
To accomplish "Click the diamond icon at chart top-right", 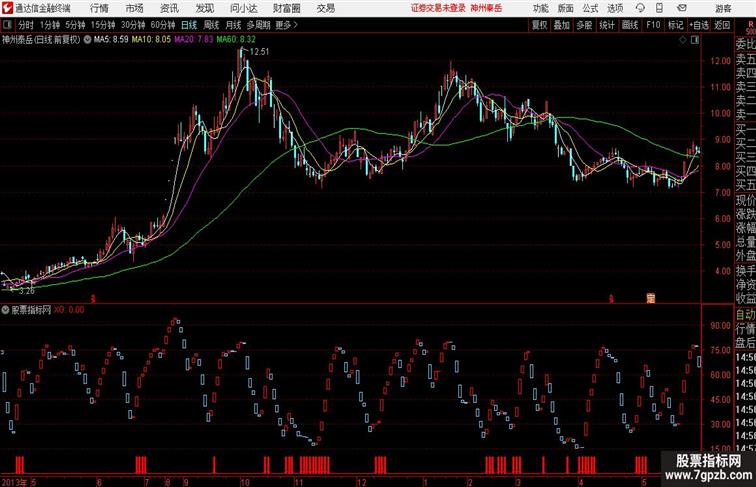I will pyautogui.click(x=683, y=40).
